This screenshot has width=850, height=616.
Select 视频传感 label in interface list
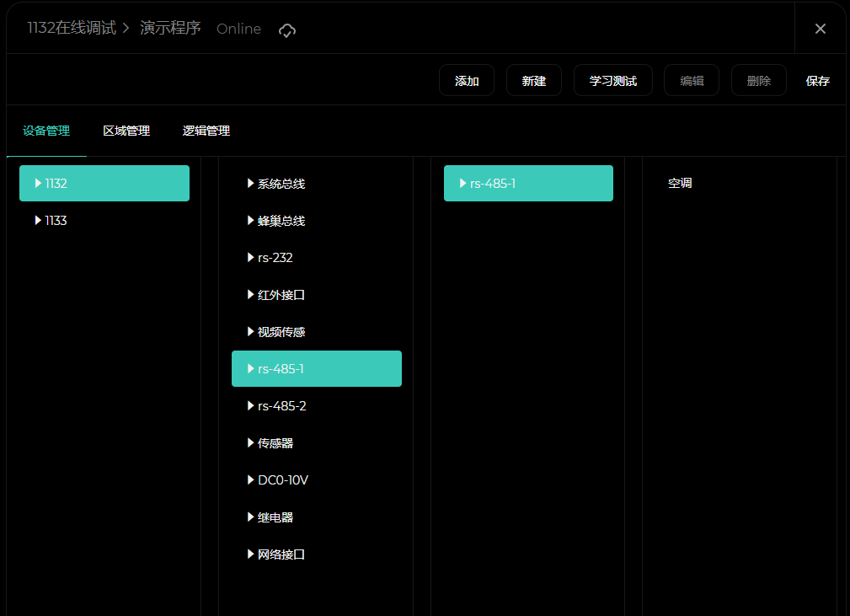281,332
